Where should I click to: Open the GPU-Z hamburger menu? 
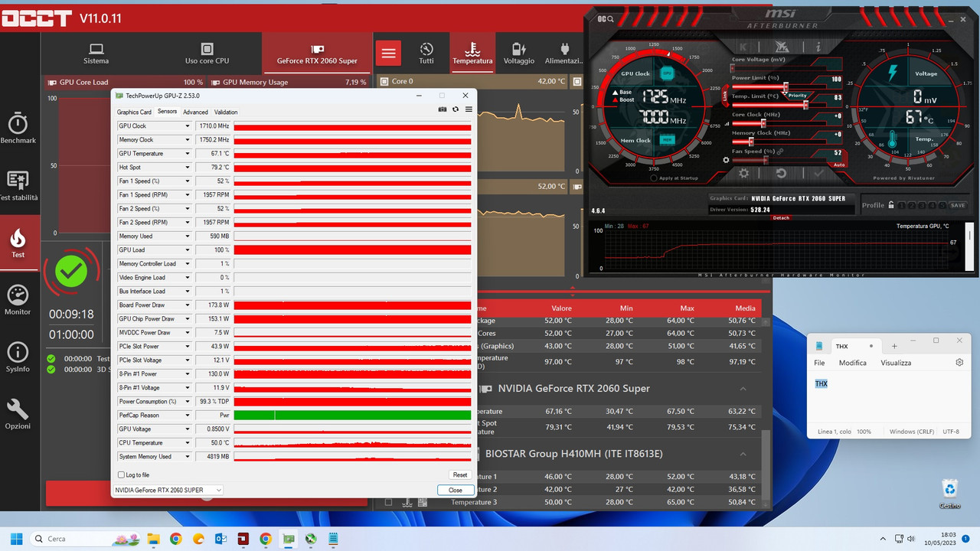click(x=469, y=109)
